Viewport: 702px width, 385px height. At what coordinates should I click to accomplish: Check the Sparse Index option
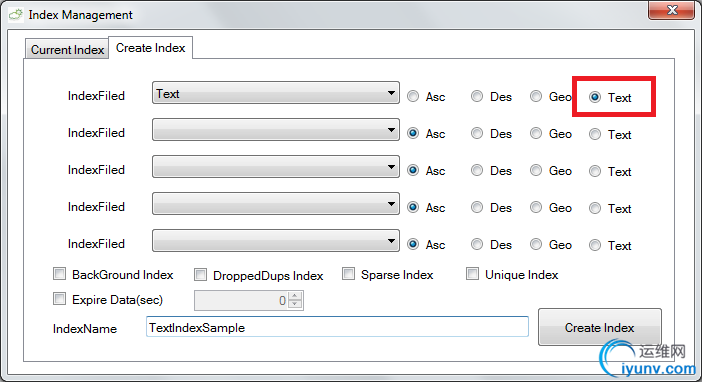(348, 274)
